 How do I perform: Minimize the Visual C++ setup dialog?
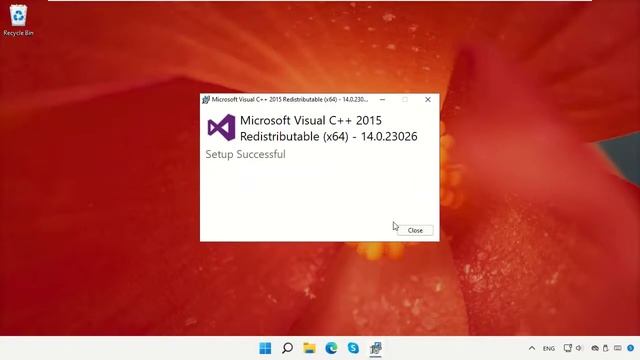coord(382,100)
